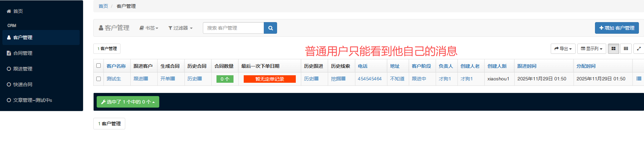Click the fullscreen expand arrows icon
The height and width of the screenshot is (142, 644).
[x=639, y=49]
